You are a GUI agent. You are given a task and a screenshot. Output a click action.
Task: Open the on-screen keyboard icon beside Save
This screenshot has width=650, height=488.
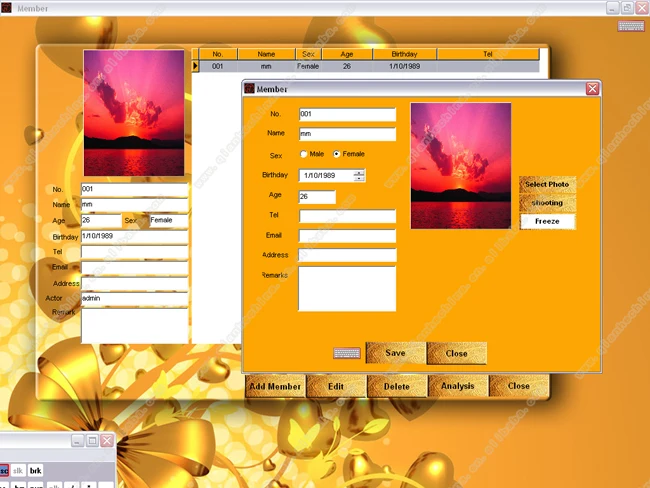347,353
